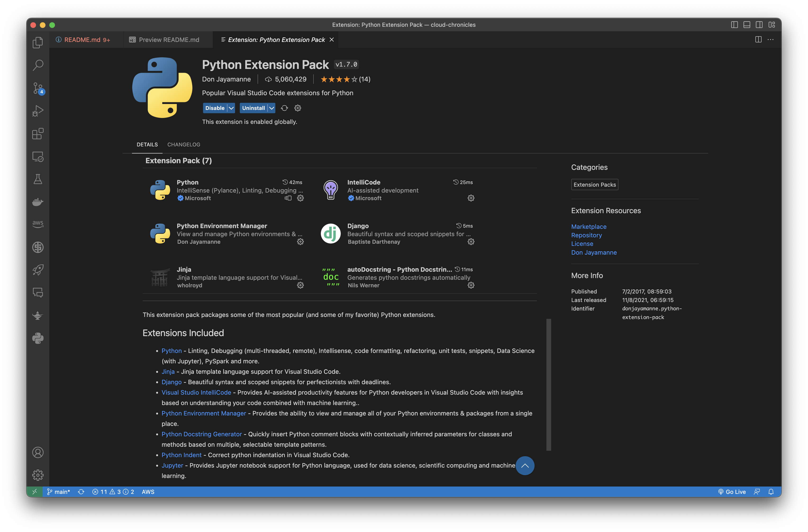Open the License link
808x532 pixels.
coord(582,243)
